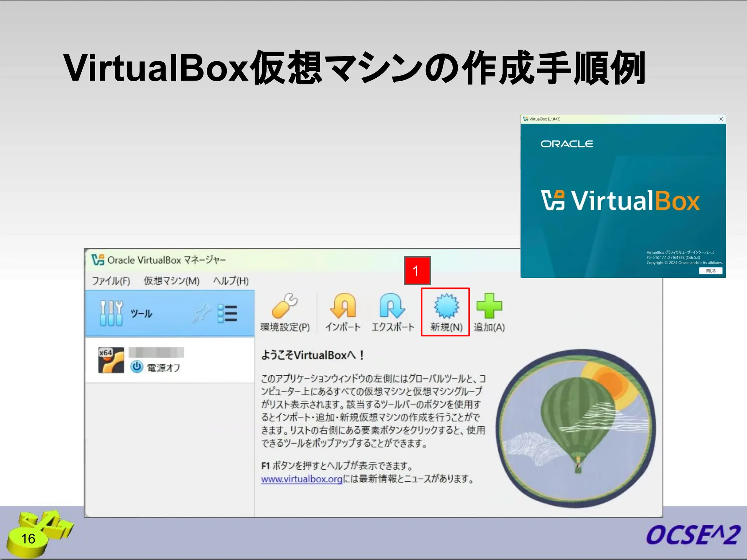Open the ファイル(F) menu
The image size is (747, 560).
pos(111,281)
